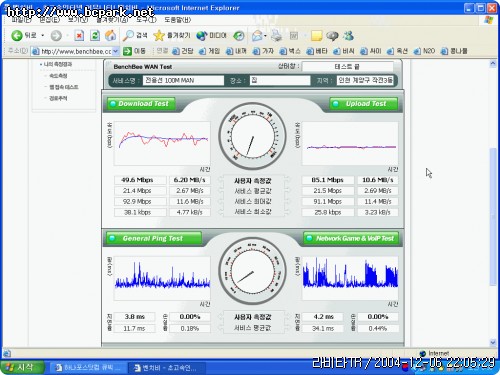
Task: Click the 장소 field showing 집
Action: 280,80
